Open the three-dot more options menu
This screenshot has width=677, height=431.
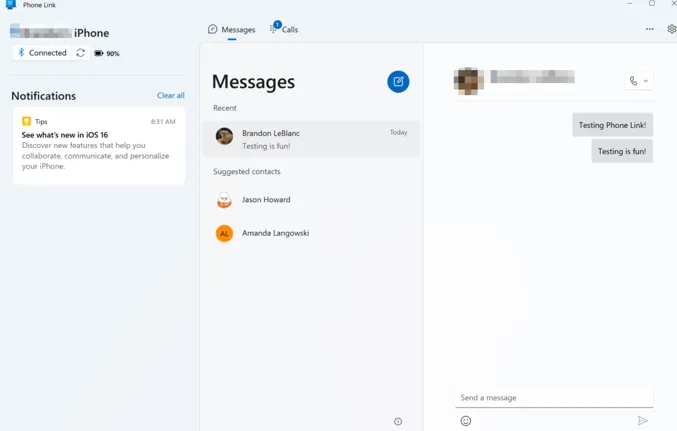point(649,29)
